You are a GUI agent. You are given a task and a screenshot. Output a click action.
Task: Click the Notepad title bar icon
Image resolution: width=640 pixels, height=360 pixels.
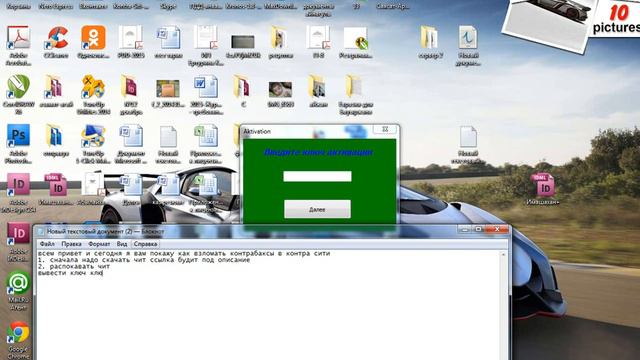coord(40,231)
